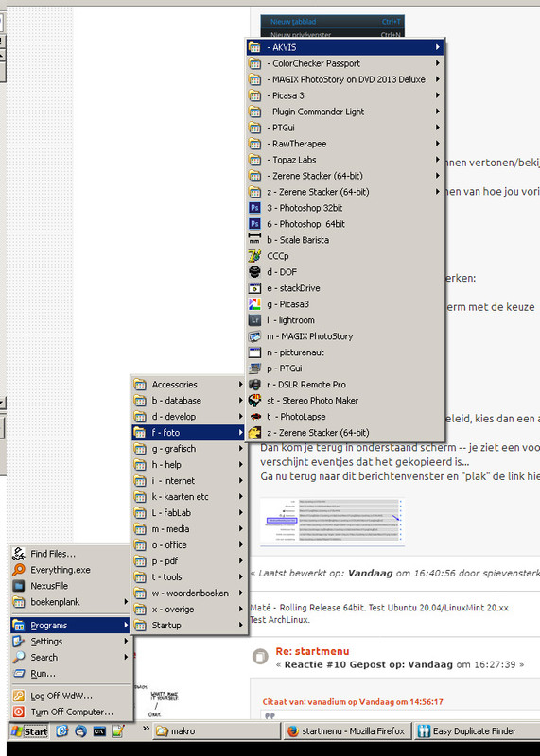Select Turn Off Computer
This screenshot has width=540, height=756.
[x=71, y=712]
